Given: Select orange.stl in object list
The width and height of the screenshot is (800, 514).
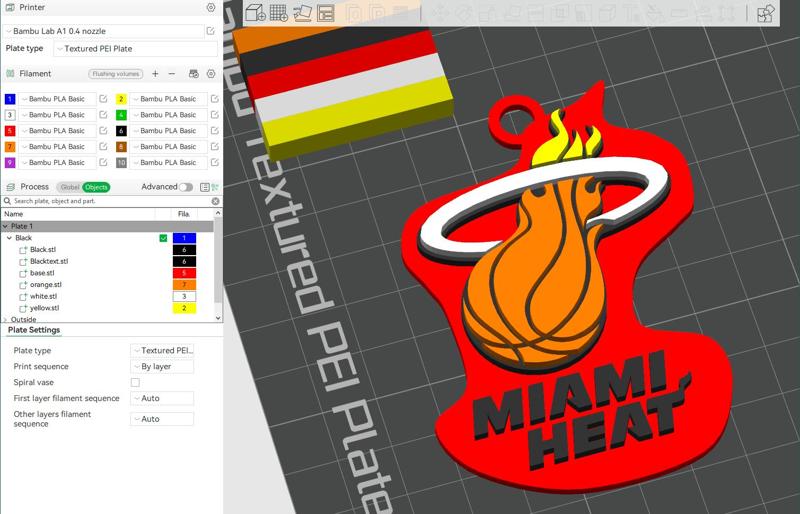Looking at the screenshot, I should click(x=45, y=285).
